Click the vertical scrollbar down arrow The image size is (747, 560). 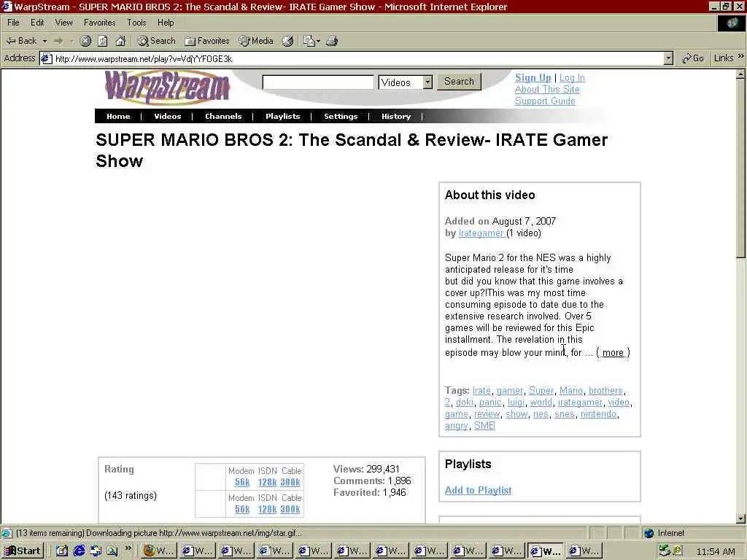[x=740, y=518]
